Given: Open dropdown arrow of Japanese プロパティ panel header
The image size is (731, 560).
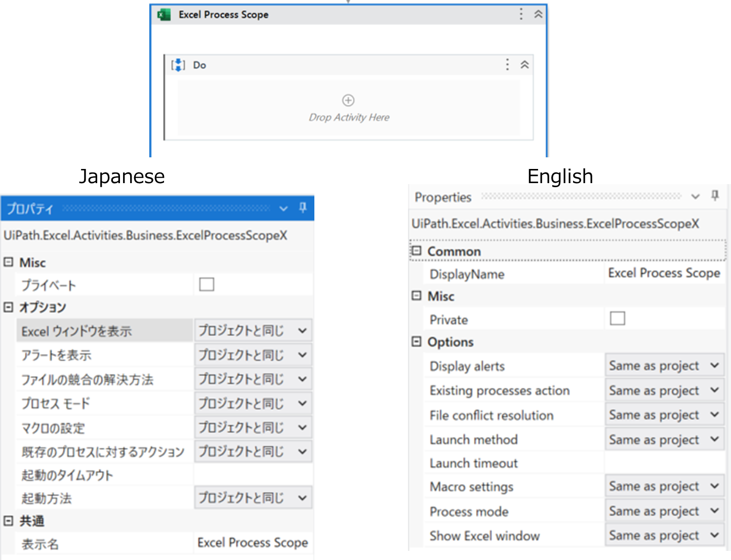Looking at the screenshot, I should click(283, 208).
